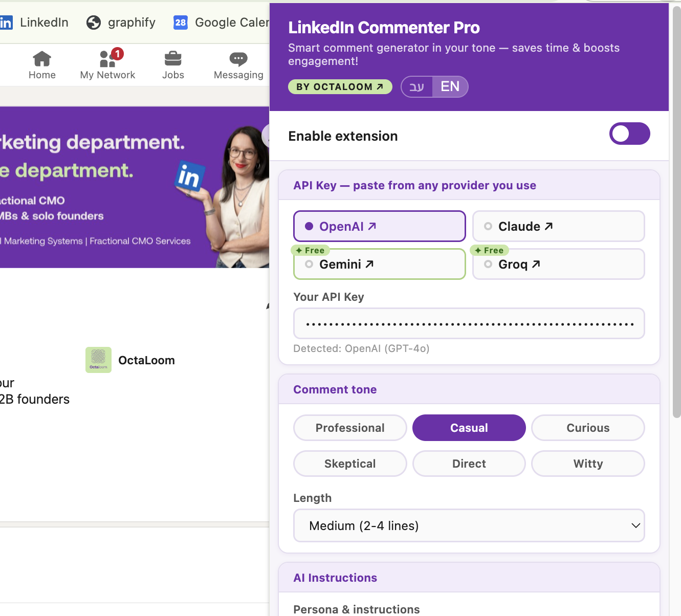Open the graphify bookmark globe icon

point(94,23)
